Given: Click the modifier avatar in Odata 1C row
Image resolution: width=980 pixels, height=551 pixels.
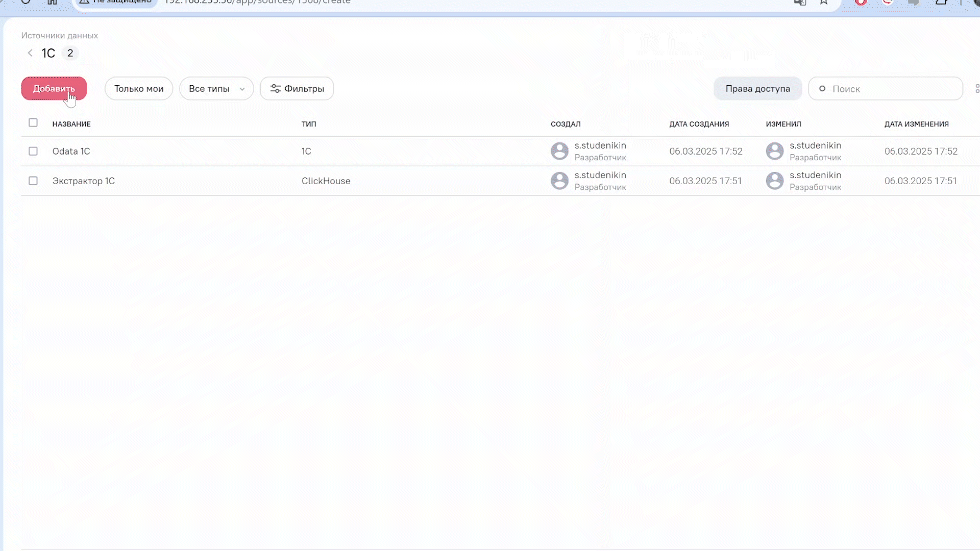Looking at the screenshot, I should click(x=774, y=152).
